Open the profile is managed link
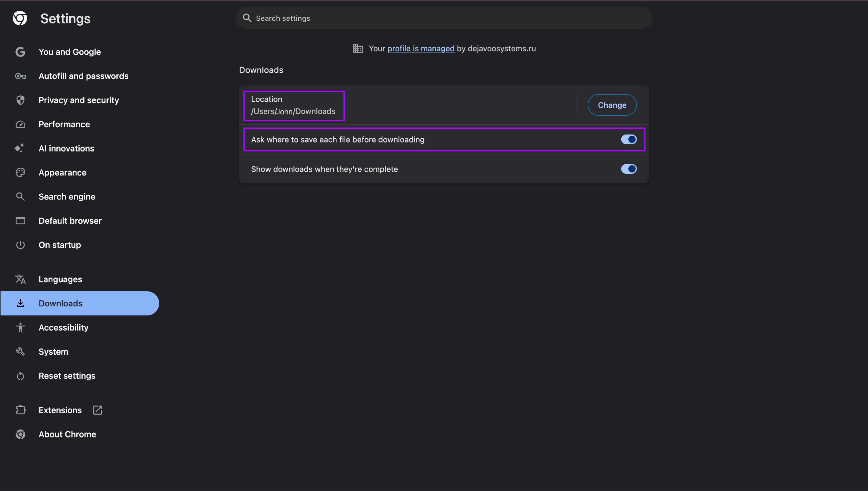Viewport: 868px width, 491px height. point(420,49)
